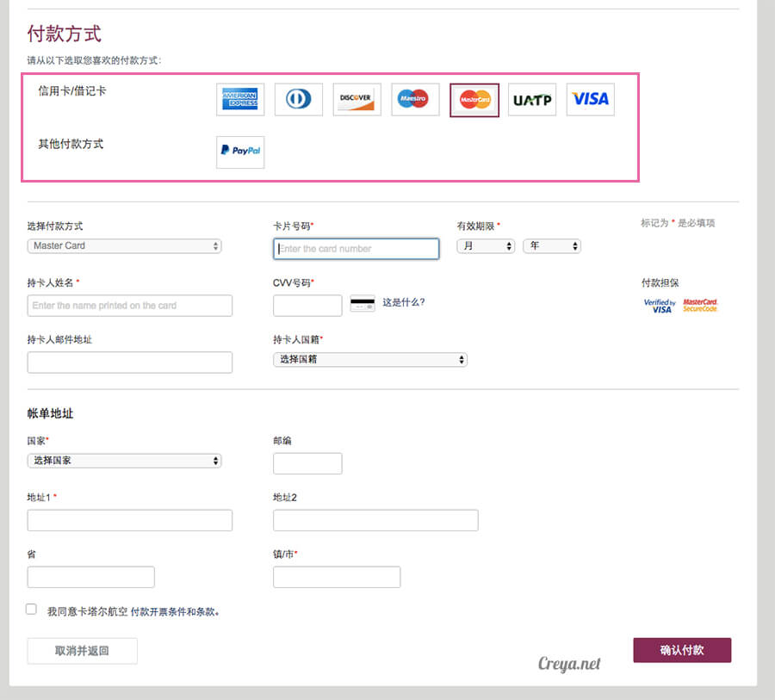Click the 确认付款 confirm payment button

[x=682, y=650]
